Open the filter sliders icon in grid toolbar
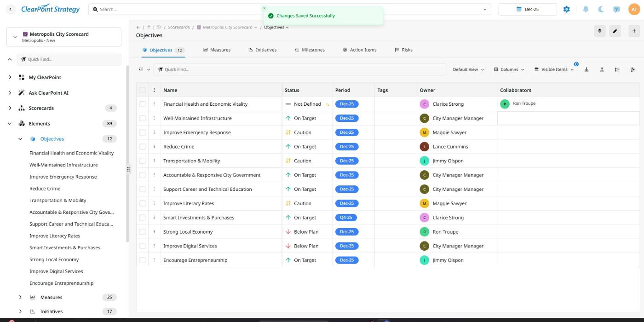 click(633, 69)
